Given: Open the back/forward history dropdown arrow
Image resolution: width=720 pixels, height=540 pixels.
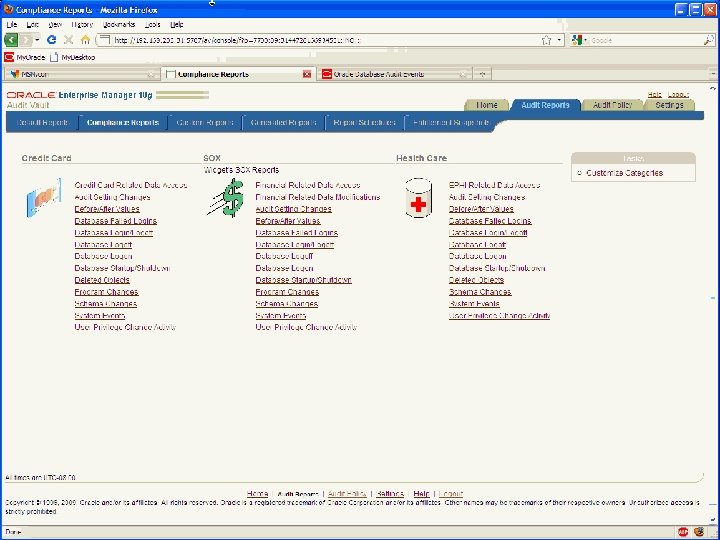Looking at the screenshot, I should 37,40.
